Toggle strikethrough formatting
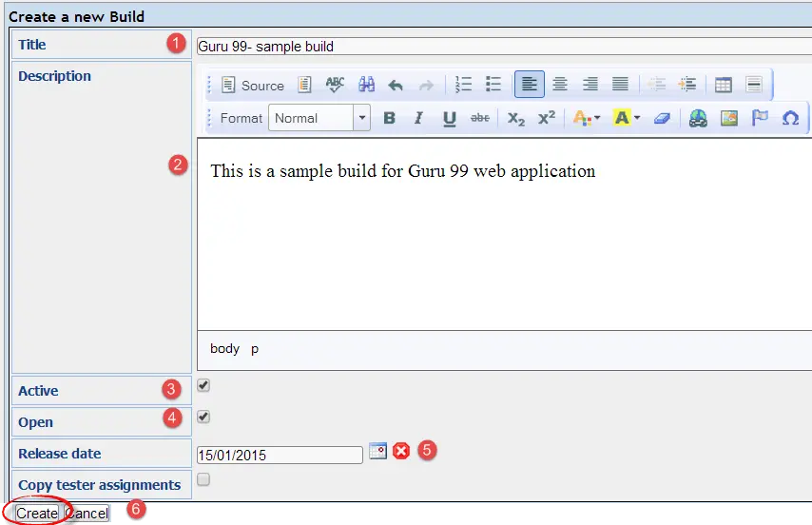812x525 pixels. [480, 118]
